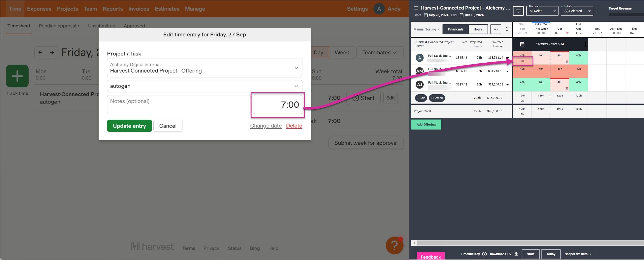Click the pink Feedback button
644x260 pixels.
coord(431,256)
